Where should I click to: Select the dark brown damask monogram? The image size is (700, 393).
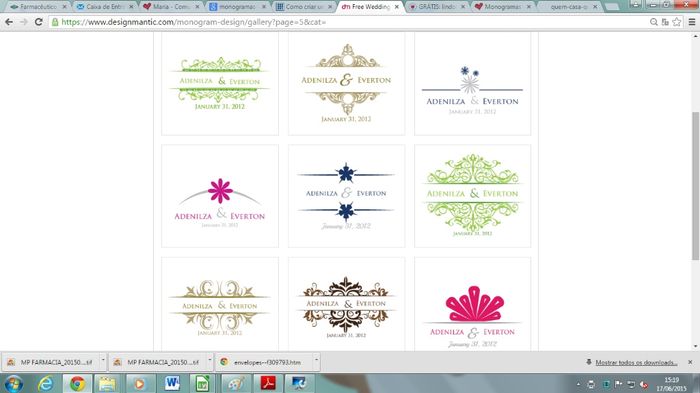(x=346, y=304)
